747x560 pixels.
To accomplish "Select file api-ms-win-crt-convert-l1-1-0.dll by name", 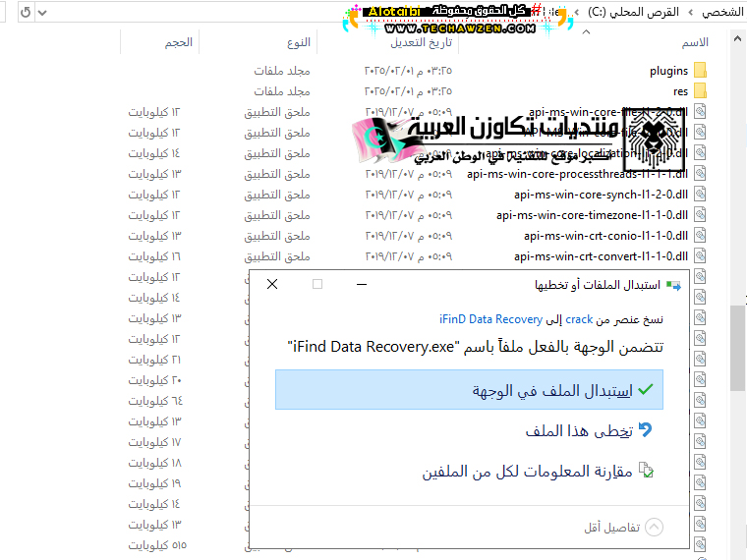I will pos(601,256).
